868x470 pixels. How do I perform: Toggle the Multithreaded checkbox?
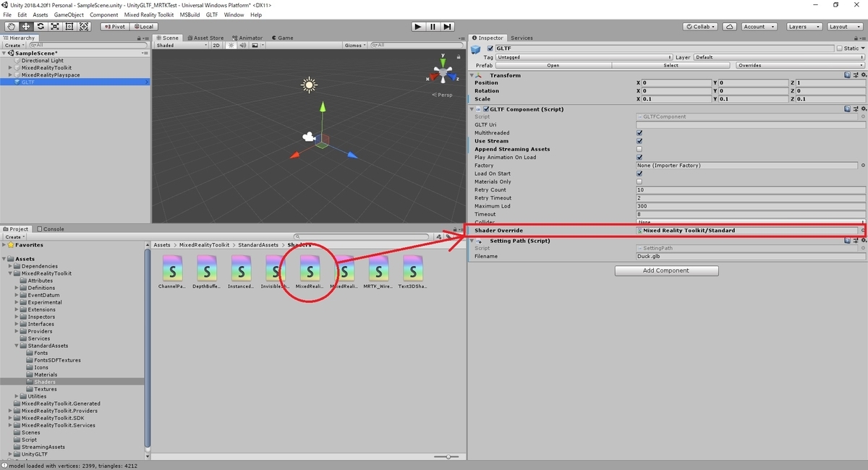point(639,133)
